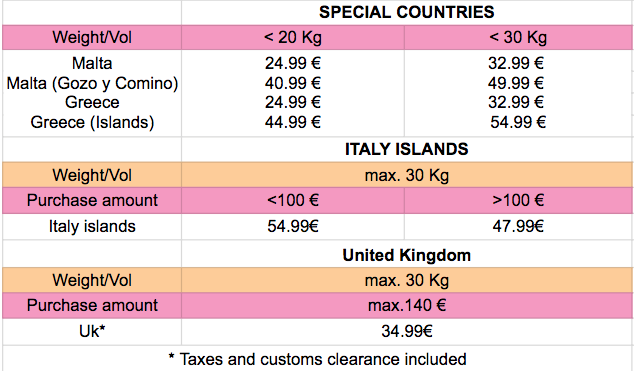
Task: Click the United Kingdom section heading
Action: tap(406, 255)
